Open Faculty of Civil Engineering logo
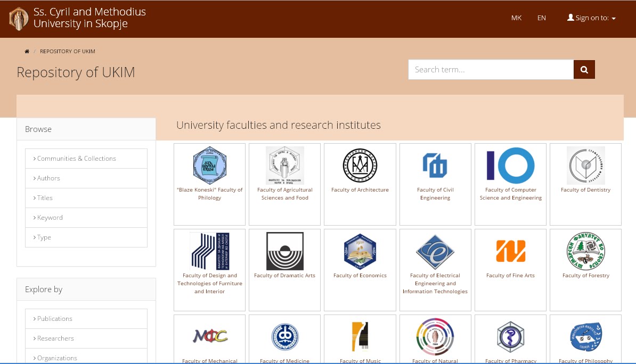 click(435, 166)
